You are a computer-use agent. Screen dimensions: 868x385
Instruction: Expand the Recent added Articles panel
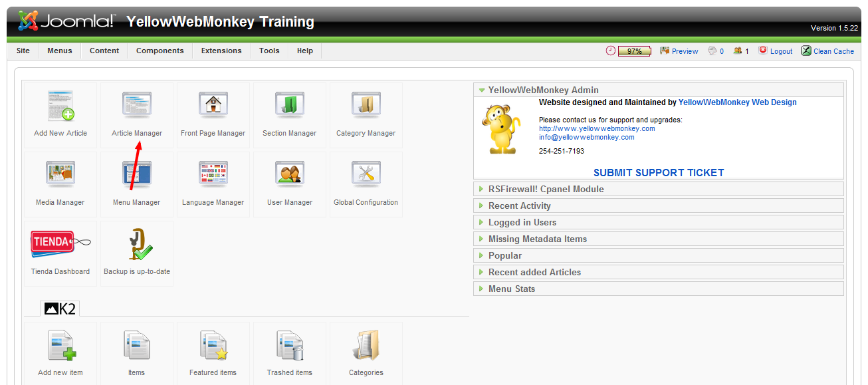click(x=659, y=272)
